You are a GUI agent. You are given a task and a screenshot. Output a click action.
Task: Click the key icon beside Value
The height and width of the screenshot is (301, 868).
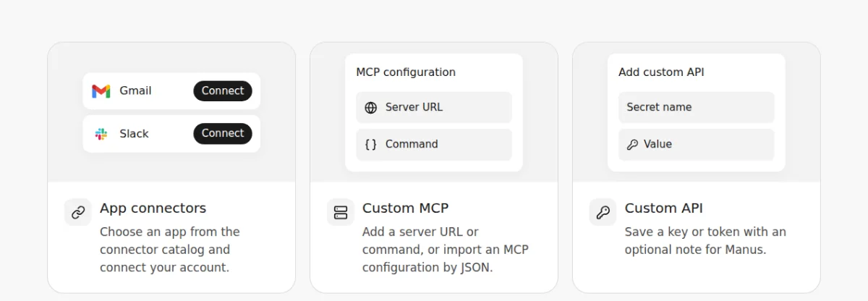(x=632, y=145)
